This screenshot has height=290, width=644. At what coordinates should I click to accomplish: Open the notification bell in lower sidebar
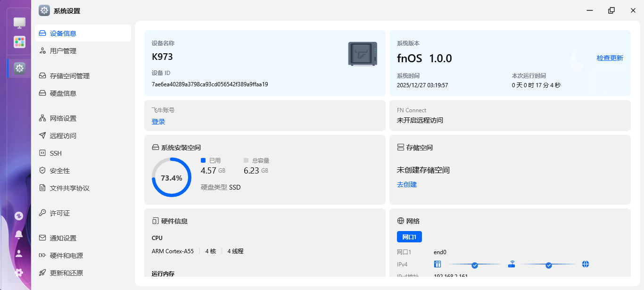pyautogui.click(x=18, y=234)
